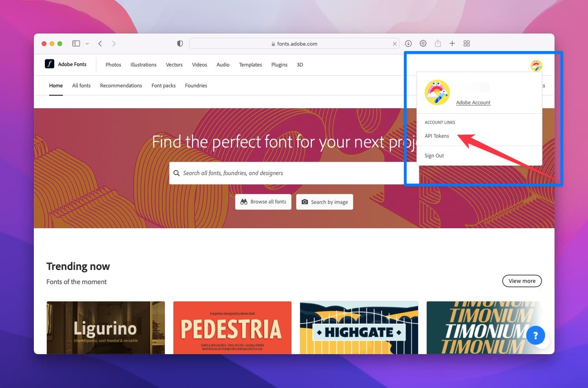
Task: Open the Pedestria font card
Action: click(232, 327)
